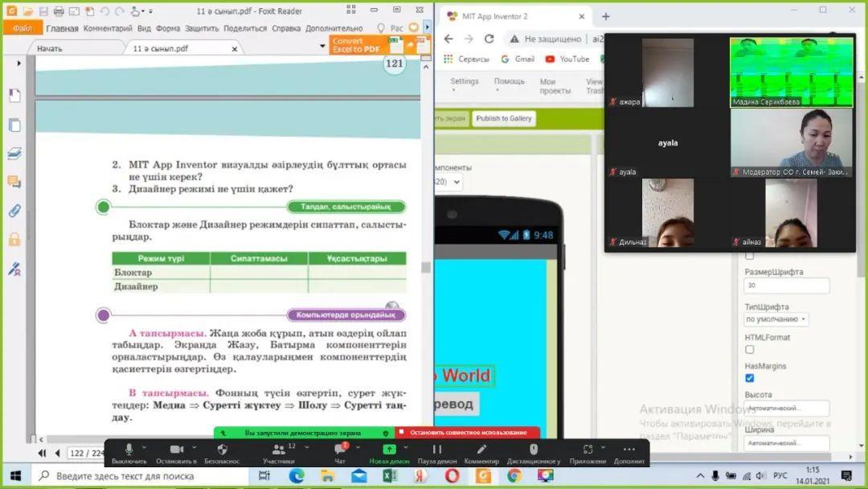The height and width of the screenshot is (489, 868).
Task: Open Zoom annotation pencil tool
Action: point(481,449)
